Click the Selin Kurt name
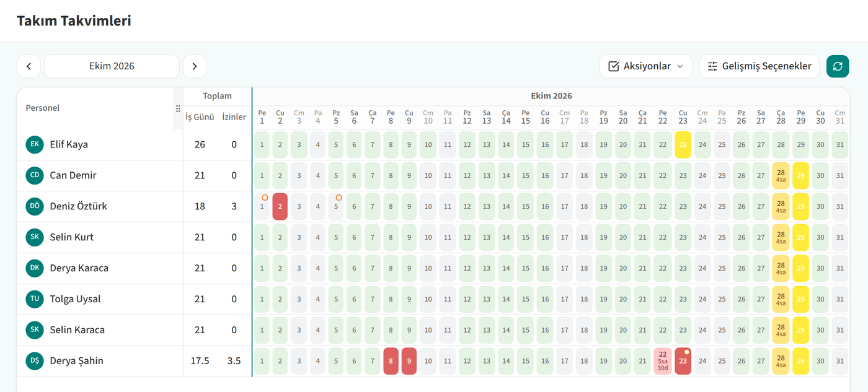868x392 pixels. pos(72,237)
